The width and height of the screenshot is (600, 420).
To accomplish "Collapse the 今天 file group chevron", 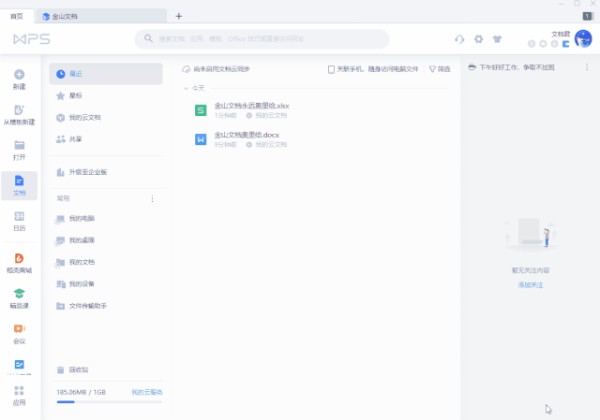I will (186, 88).
